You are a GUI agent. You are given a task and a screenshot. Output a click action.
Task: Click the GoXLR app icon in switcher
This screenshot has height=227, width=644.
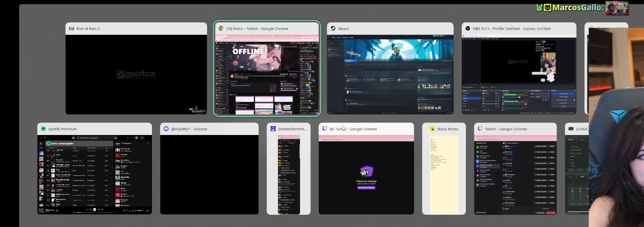pos(571,129)
